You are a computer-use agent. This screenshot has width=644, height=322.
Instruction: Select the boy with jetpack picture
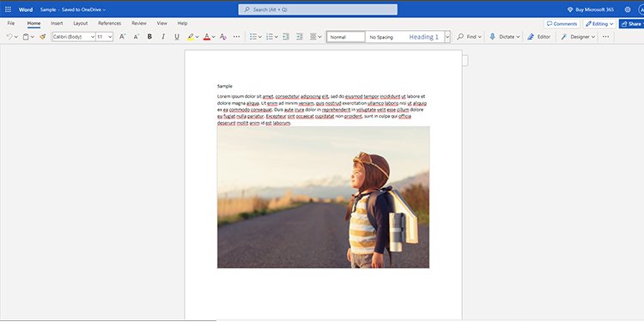pyautogui.click(x=323, y=197)
